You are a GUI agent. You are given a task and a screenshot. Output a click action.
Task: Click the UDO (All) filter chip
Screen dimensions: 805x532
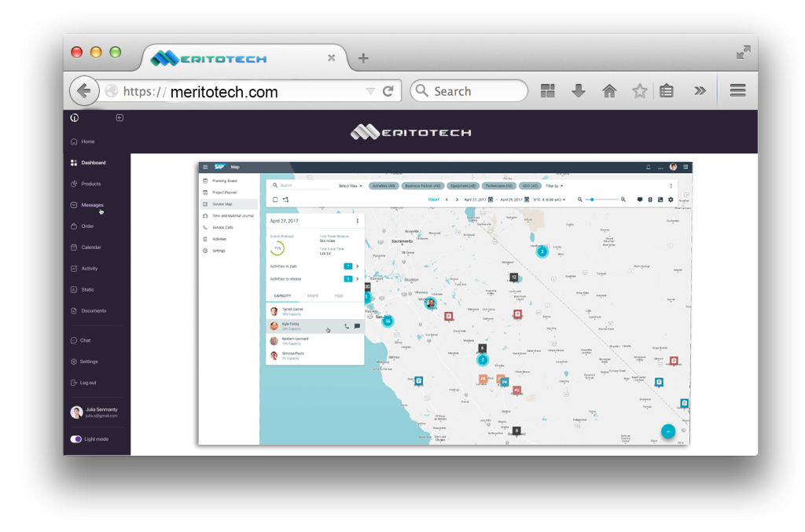click(x=529, y=185)
